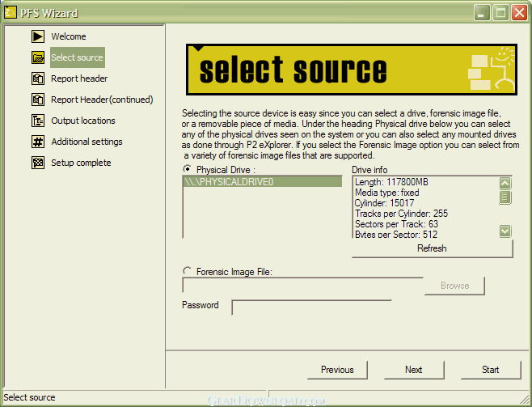Open the Welcome wizard step

coord(69,36)
